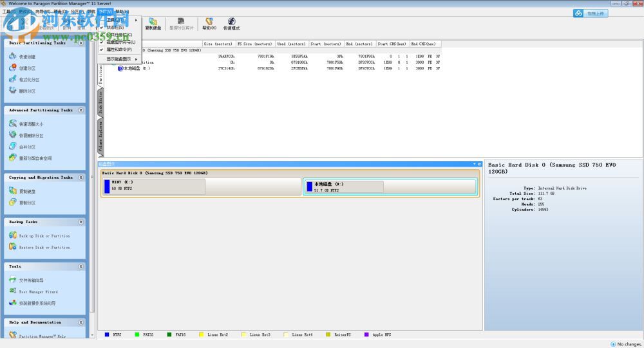Viewport: 644px width, 348px height.
Task: Click the Partition Manager Help icon
Action: [13, 335]
